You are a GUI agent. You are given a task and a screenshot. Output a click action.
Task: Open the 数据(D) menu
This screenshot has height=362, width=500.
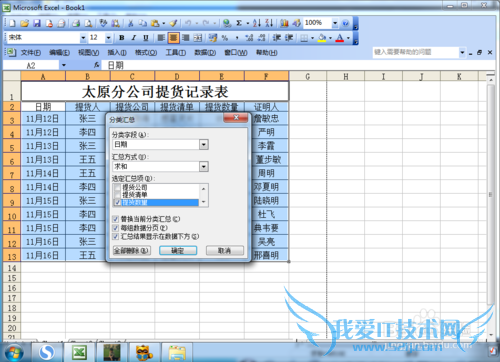[x=205, y=53]
